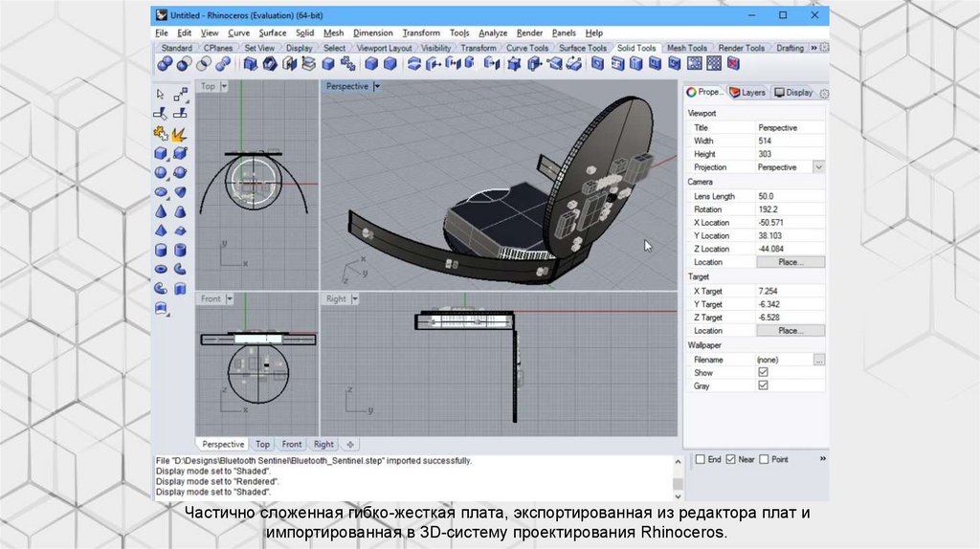Open the Projection dropdown in Viewport properties
This screenshot has width=980, height=549.
point(818,167)
